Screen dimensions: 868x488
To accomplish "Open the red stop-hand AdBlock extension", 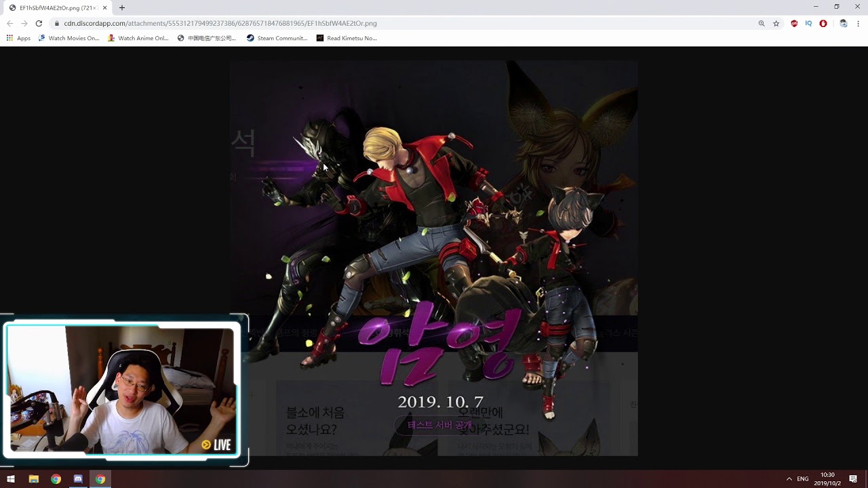I will point(823,23).
